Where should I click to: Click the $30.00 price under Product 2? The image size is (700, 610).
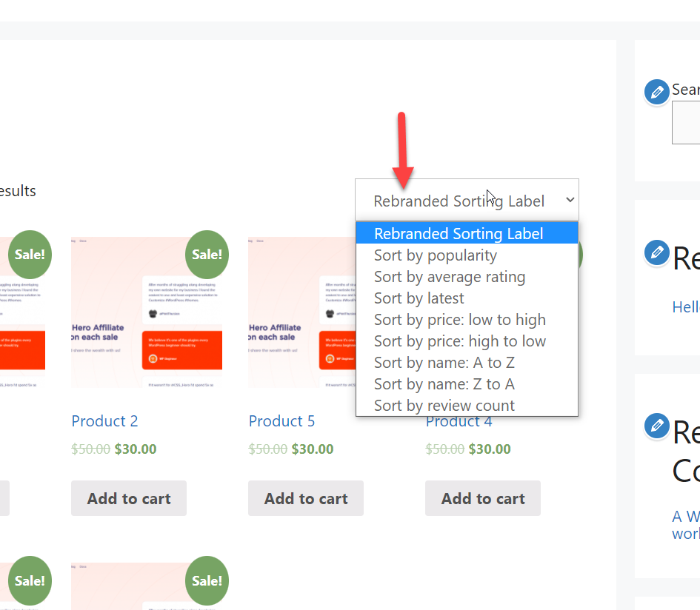[x=136, y=449]
